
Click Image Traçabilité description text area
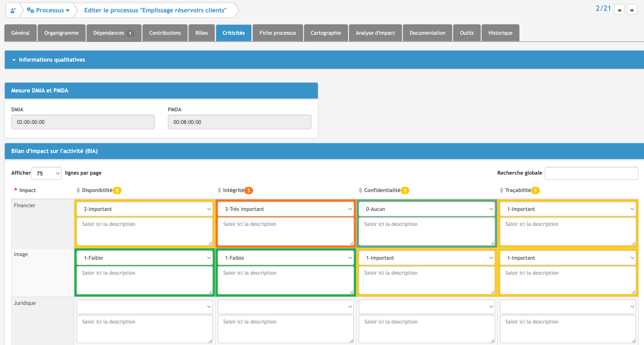[x=568, y=280]
